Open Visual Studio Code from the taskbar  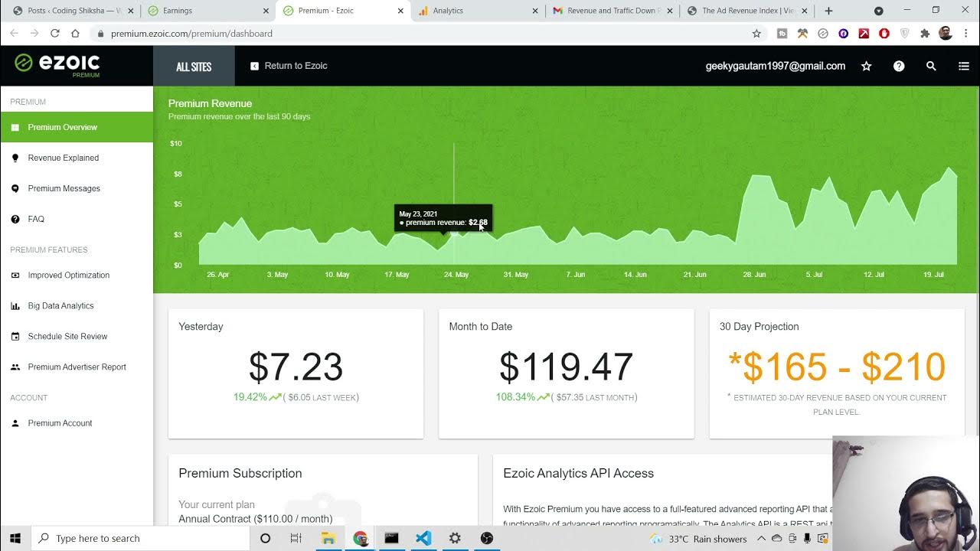coord(423,538)
